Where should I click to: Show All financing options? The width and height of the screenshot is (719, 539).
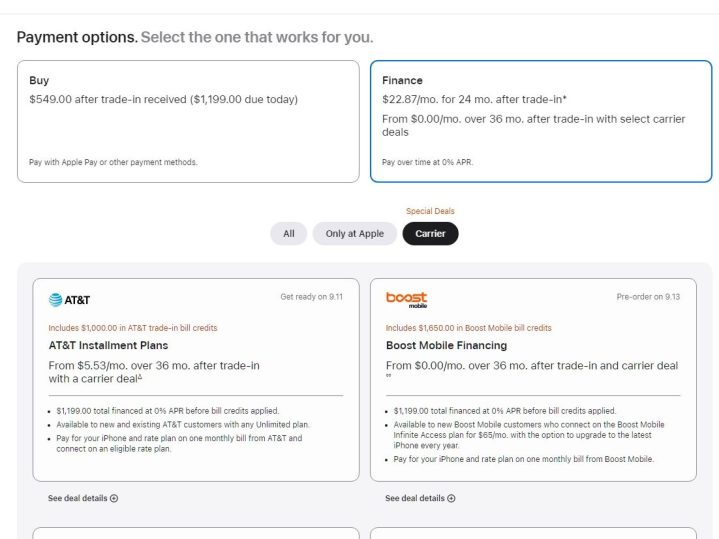coord(288,233)
